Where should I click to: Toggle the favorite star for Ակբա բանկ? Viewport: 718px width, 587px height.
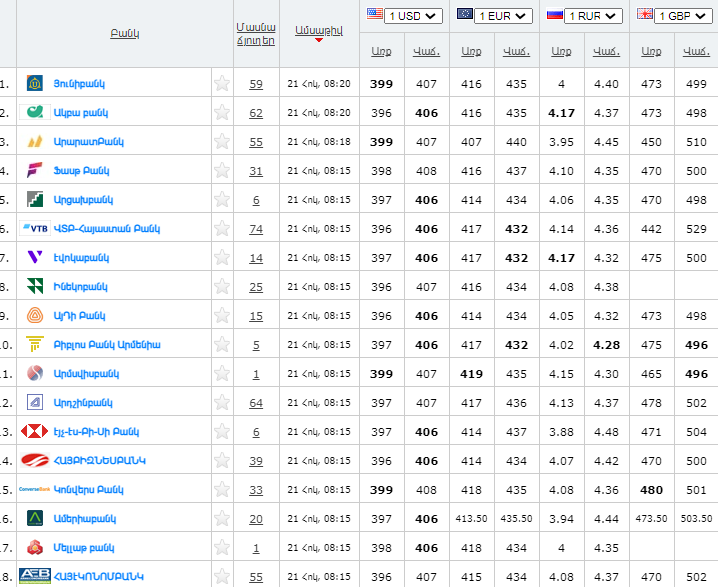point(222,112)
